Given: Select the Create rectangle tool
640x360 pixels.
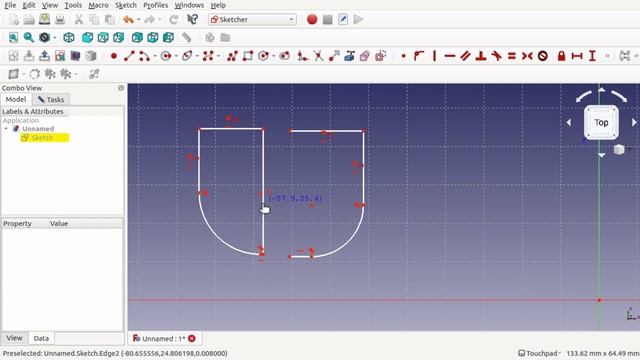Looking at the screenshot, I should pyautogui.click(x=248, y=56).
